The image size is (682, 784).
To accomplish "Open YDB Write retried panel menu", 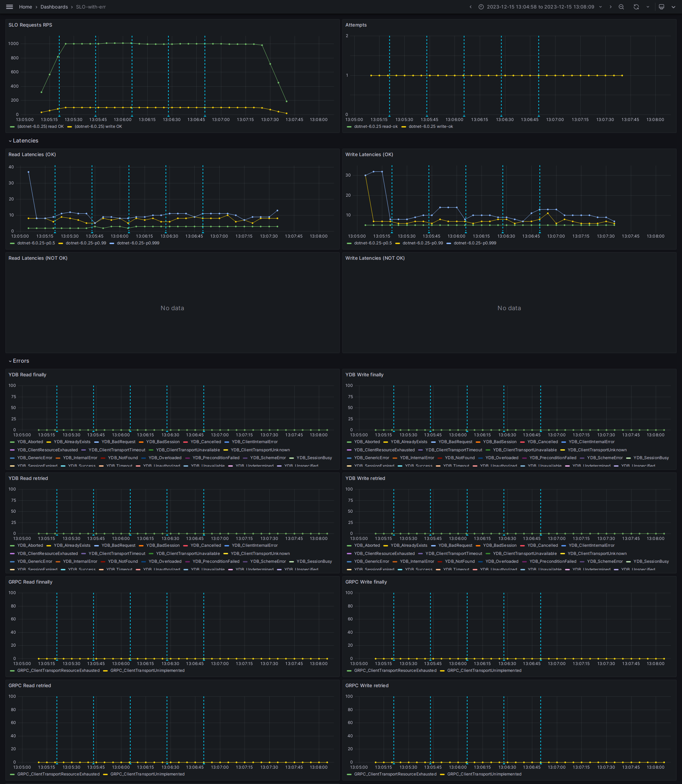I will tap(365, 479).
